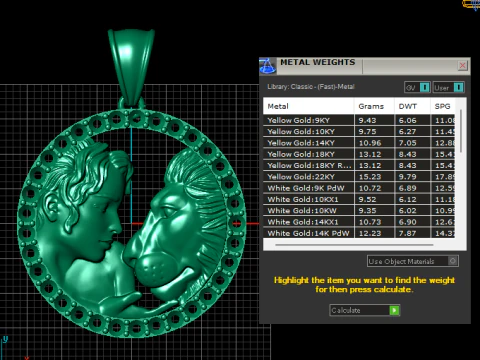Select the White Gold:14K PdW row
The image size is (480, 360).
[359, 233]
